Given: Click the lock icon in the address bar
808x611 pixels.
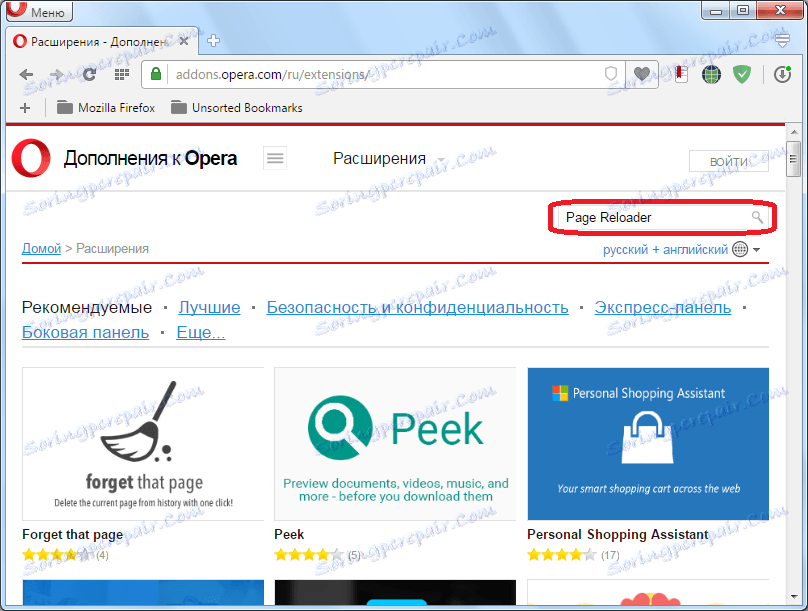Looking at the screenshot, I should coord(156,74).
